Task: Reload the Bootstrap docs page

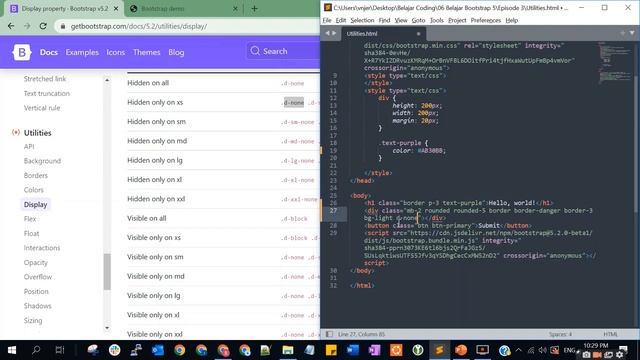Action: click(x=43, y=26)
